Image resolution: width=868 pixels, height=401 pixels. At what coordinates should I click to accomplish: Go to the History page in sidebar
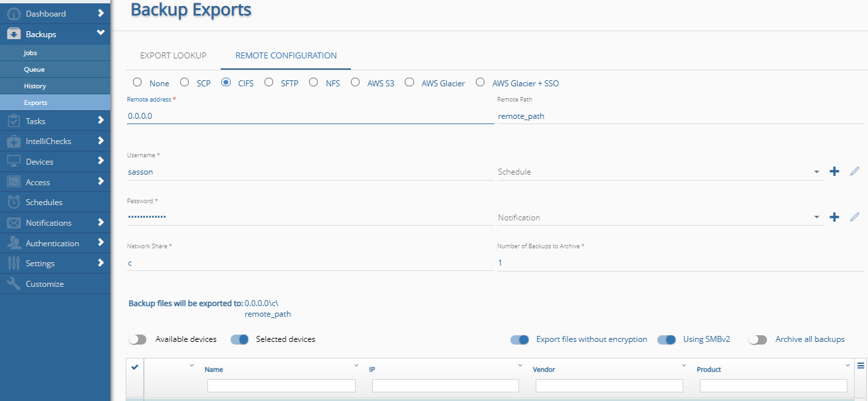(35, 86)
